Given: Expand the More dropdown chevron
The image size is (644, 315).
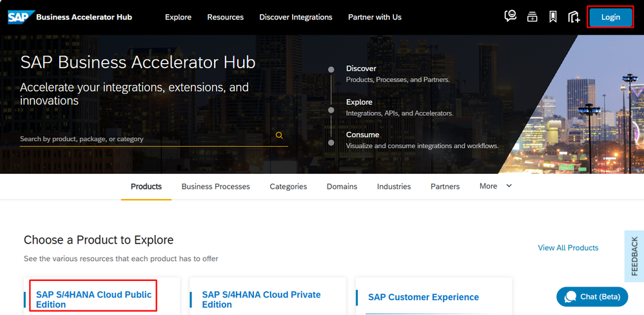Looking at the screenshot, I should point(509,186).
